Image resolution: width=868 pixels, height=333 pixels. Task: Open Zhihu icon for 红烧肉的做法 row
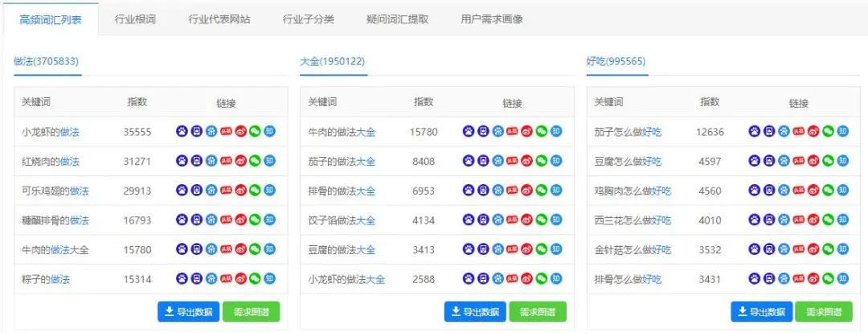pos(269,161)
